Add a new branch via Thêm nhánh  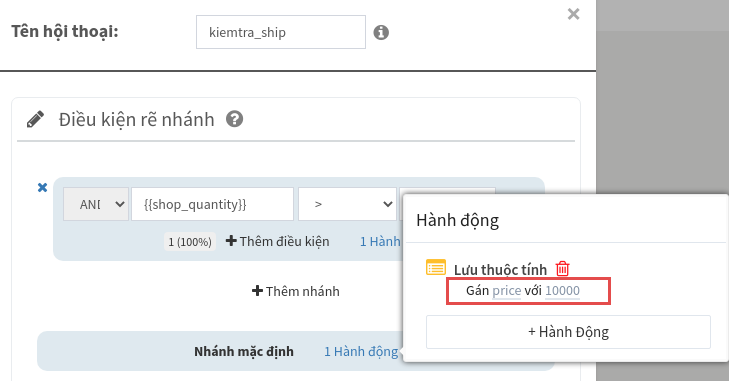(296, 291)
